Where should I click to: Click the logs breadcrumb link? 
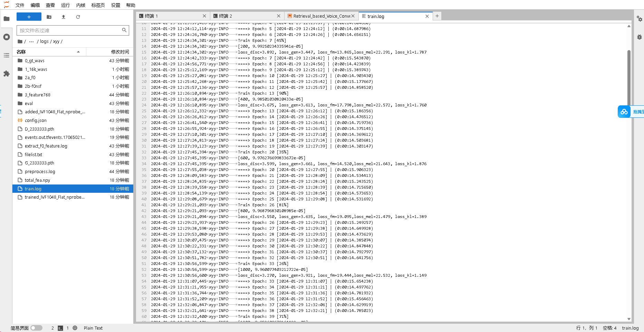[44, 41]
